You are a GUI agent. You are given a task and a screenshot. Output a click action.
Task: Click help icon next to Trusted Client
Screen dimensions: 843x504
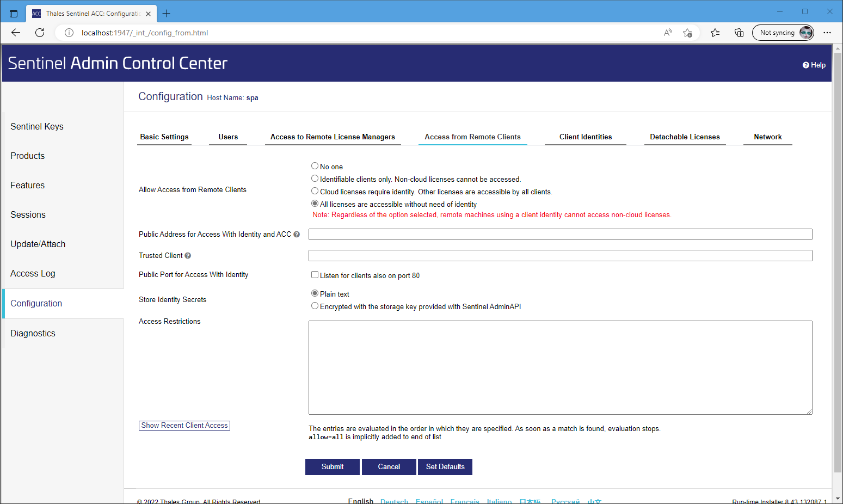click(188, 256)
